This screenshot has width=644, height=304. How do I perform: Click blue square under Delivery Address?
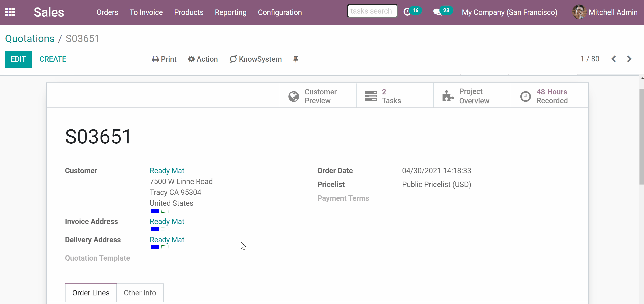click(x=155, y=247)
